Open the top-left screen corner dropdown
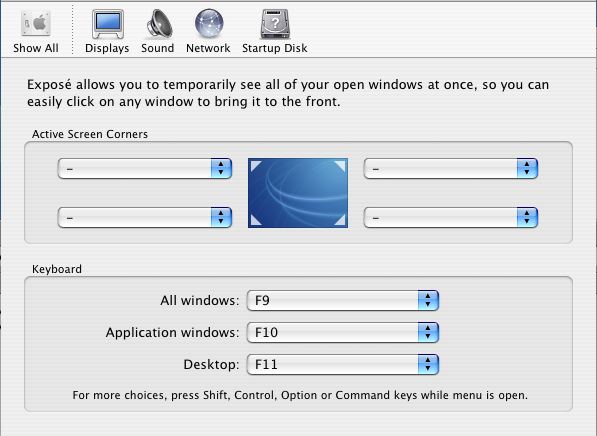Viewport: 597px width, 436px height. pos(145,168)
